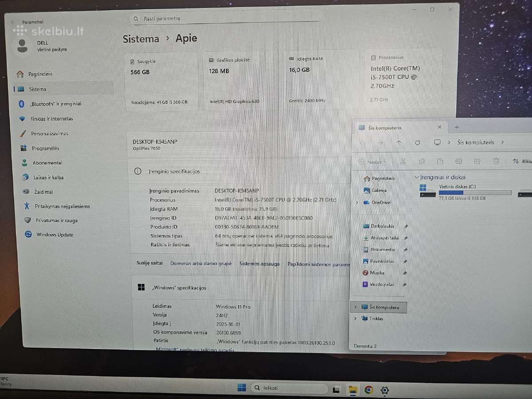Viewport: 532px width, 399px height.
Task: Open Pagrindinis in the Explorer sidebar
Action: 379,179
